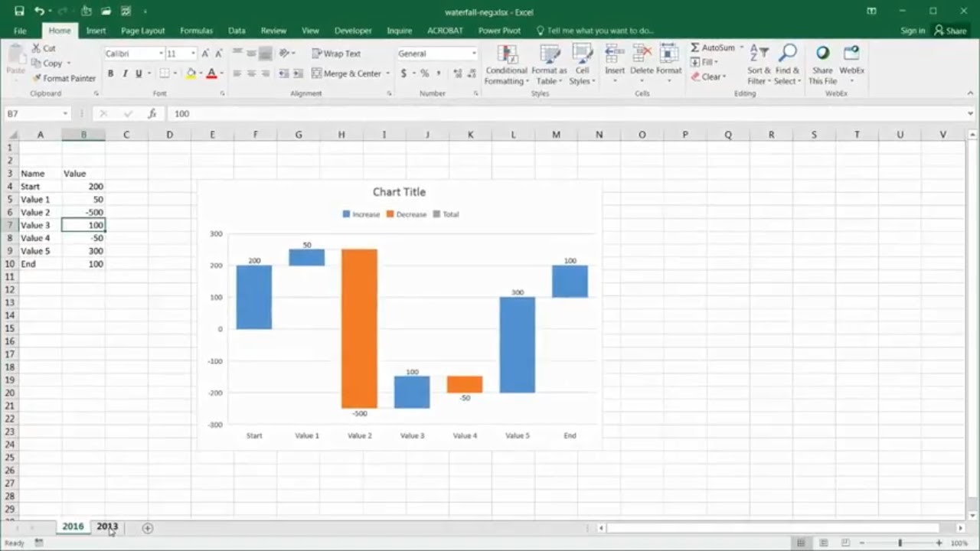Apply Percent Style icon
980x551 pixels.
click(424, 73)
